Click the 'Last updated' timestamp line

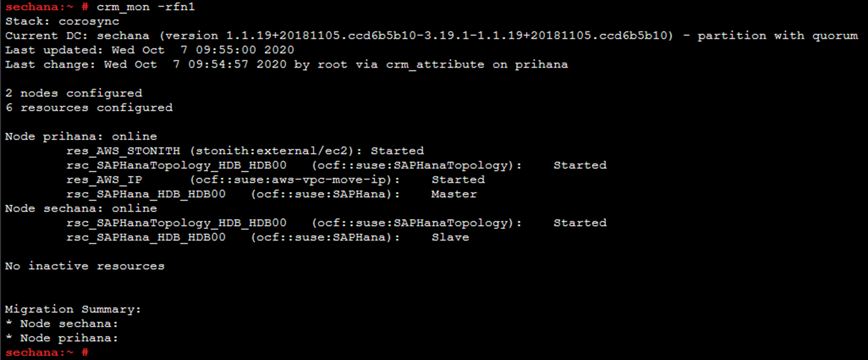pyautogui.click(x=149, y=50)
